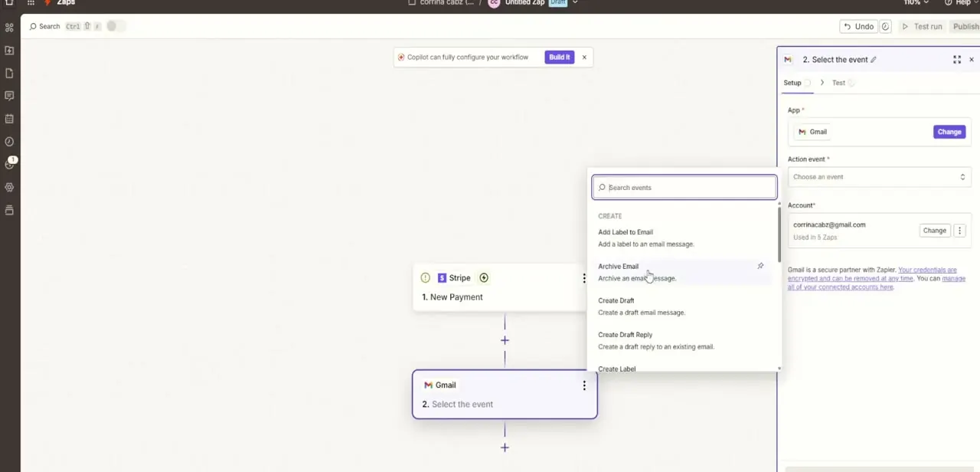Click the event list scrollbar
Viewport: 980px width, 472px height.
779,234
